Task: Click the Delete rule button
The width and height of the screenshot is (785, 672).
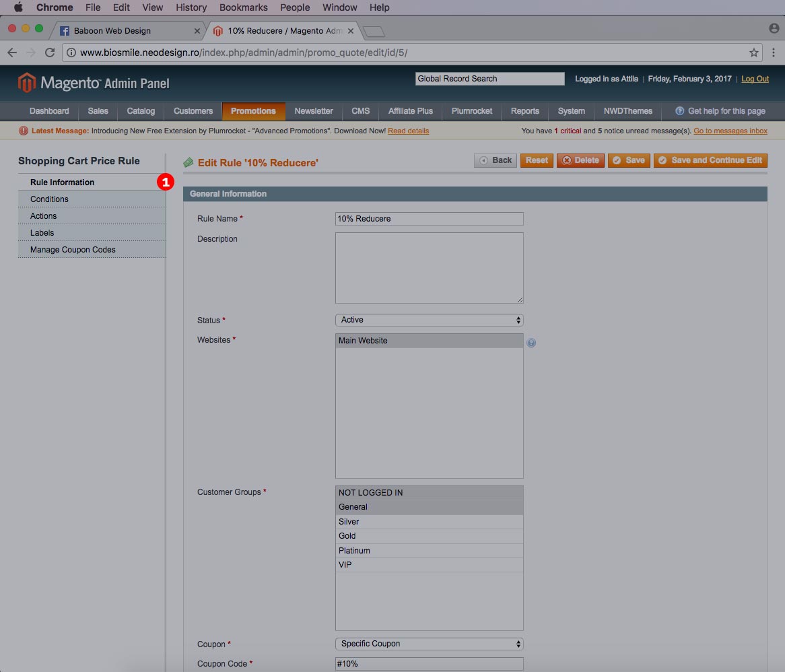Action: 580,160
